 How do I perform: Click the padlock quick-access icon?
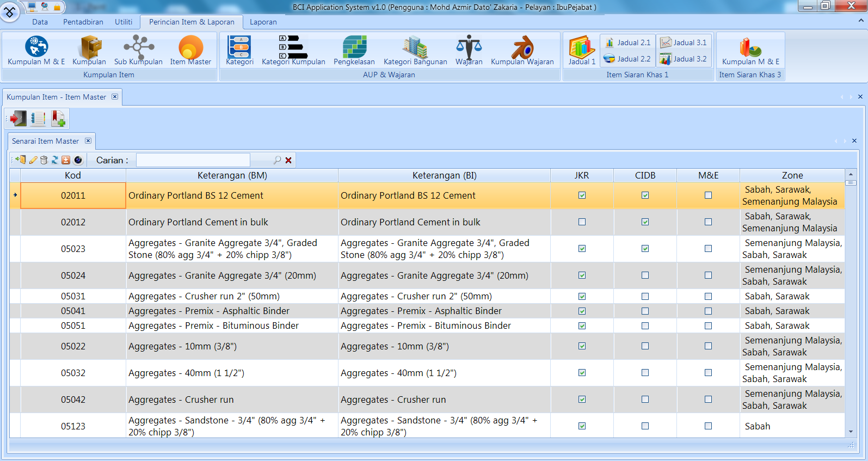tap(57, 7)
